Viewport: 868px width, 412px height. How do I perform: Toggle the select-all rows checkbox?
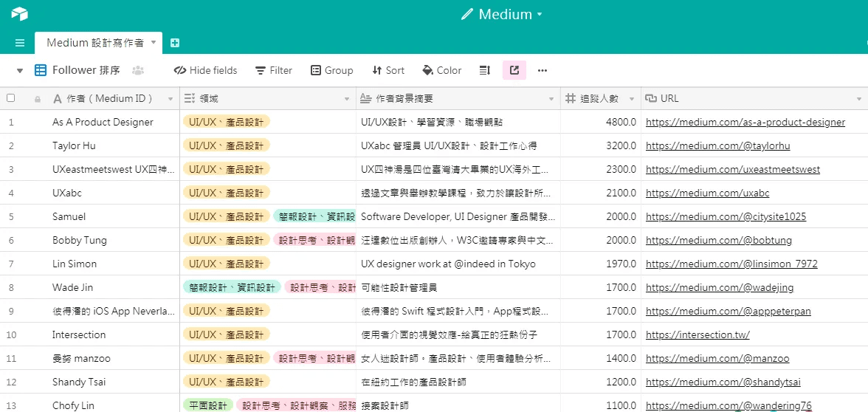10,99
